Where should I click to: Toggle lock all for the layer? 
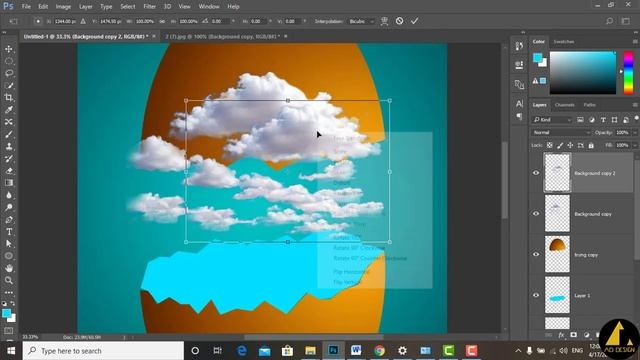coord(591,145)
